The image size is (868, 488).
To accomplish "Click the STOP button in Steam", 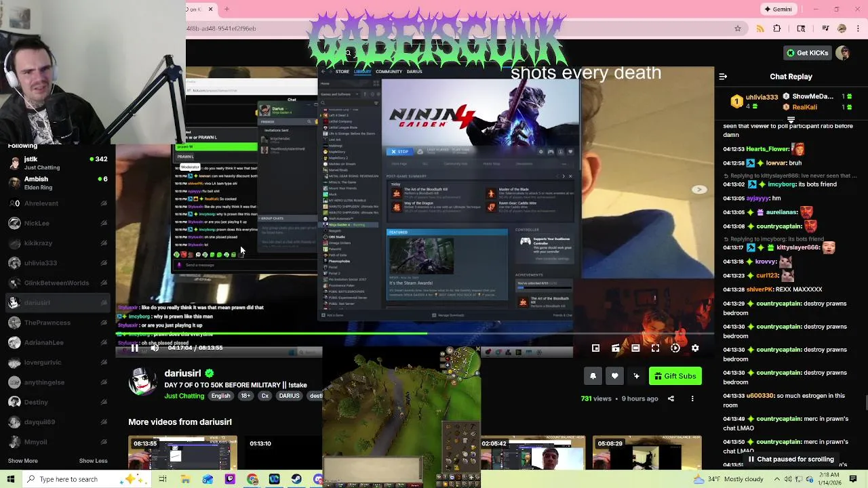I will click(x=400, y=152).
